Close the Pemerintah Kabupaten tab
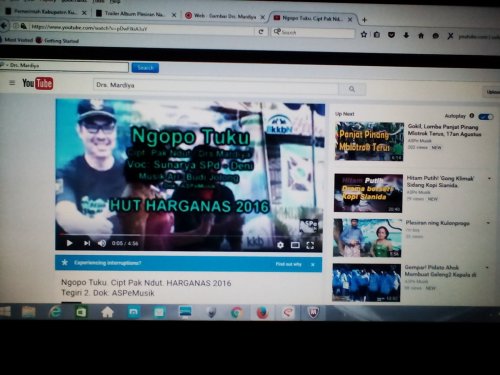Image resolution: width=500 pixels, height=375 pixels. pyautogui.click(x=84, y=13)
